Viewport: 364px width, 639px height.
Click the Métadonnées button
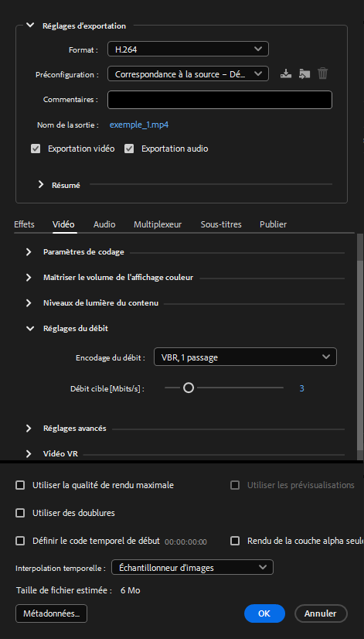(x=51, y=613)
